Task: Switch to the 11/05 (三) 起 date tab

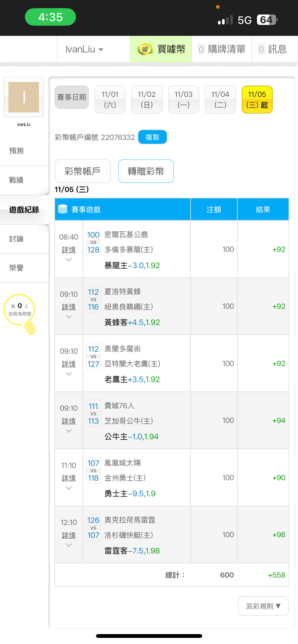Action: [x=257, y=99]
